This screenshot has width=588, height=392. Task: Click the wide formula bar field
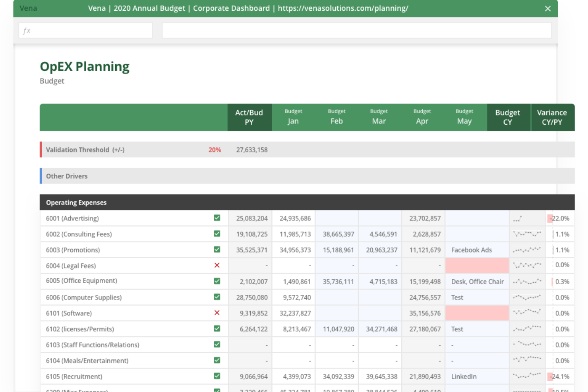[356, 30]
